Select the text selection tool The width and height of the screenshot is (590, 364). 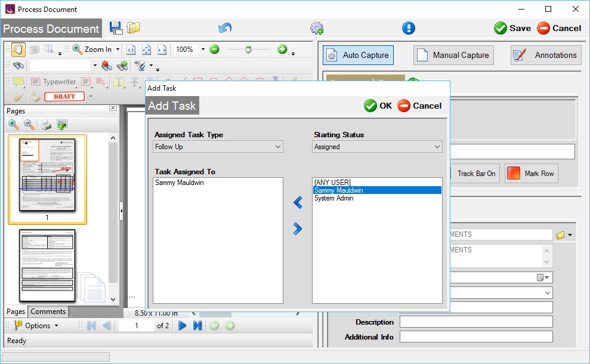click(49, 50)
